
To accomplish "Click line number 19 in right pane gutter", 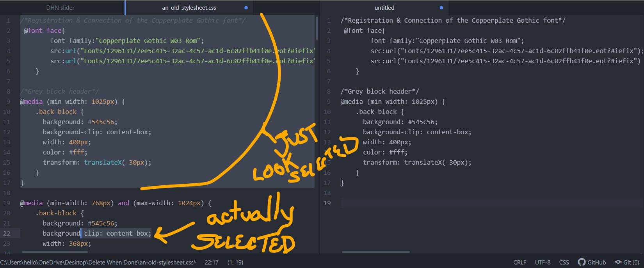I will click(x=327, y=203).
